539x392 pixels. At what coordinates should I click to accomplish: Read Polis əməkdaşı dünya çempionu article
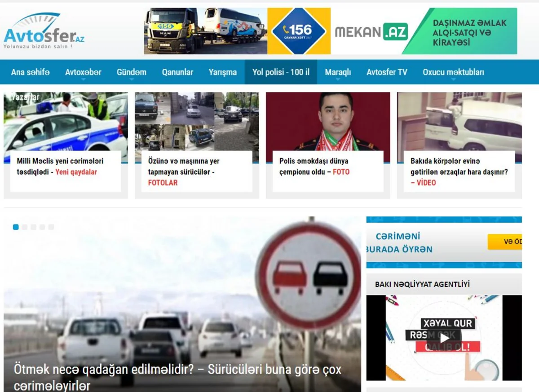pyautogui.click(x=314, y=166)
